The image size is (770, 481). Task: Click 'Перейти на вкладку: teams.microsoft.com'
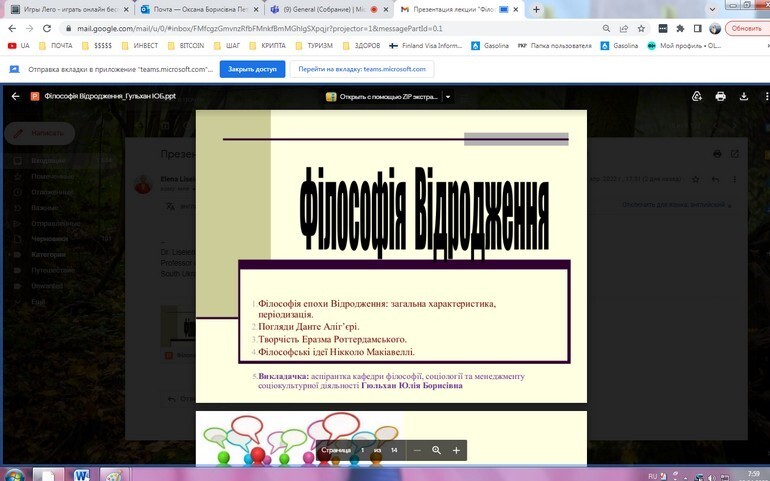point(361,69)
